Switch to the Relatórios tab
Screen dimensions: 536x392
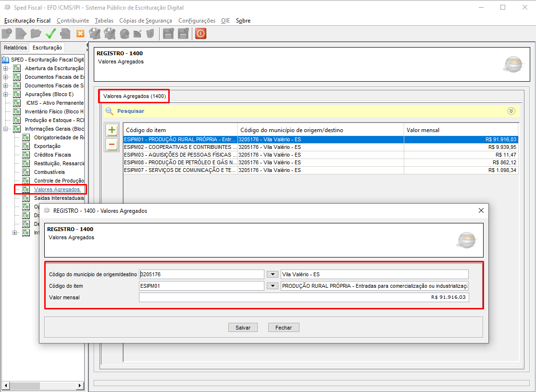point(15,48)
